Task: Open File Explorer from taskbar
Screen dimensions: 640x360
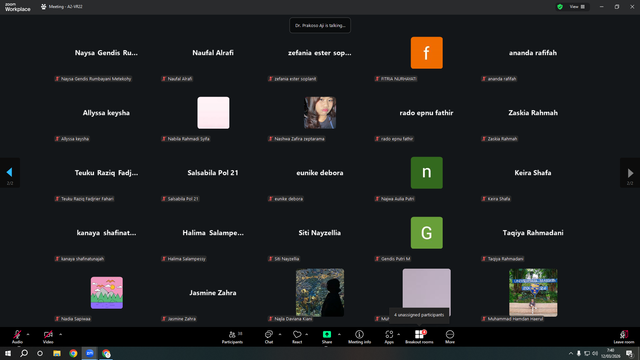Action: 57,353
